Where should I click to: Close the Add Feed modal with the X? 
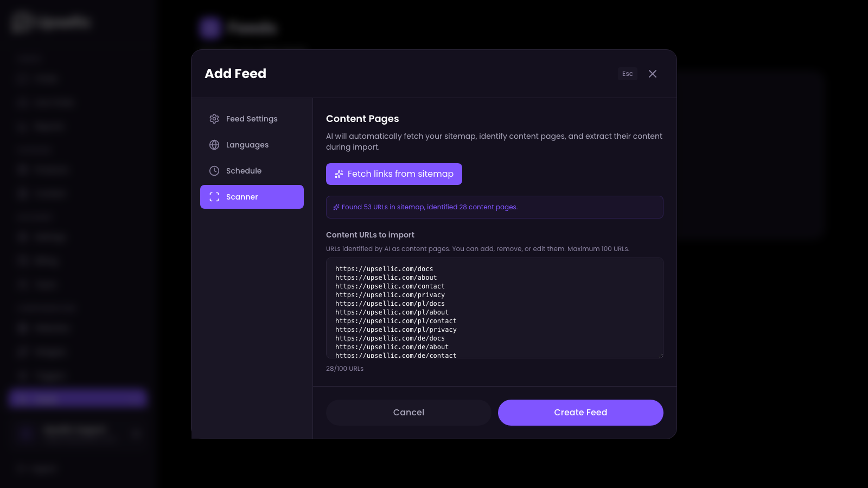click(x=652, y=74)
